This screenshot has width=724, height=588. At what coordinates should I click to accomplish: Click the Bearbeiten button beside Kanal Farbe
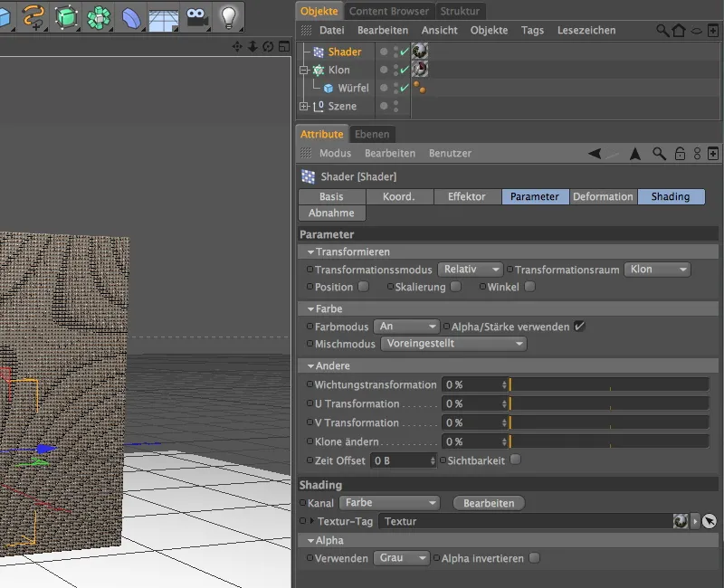coord(488,503)
